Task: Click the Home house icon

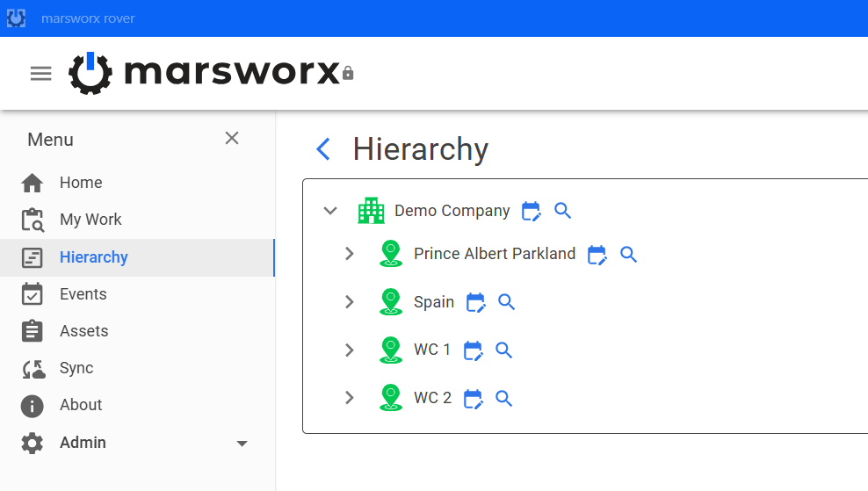Action: point(33,183)
